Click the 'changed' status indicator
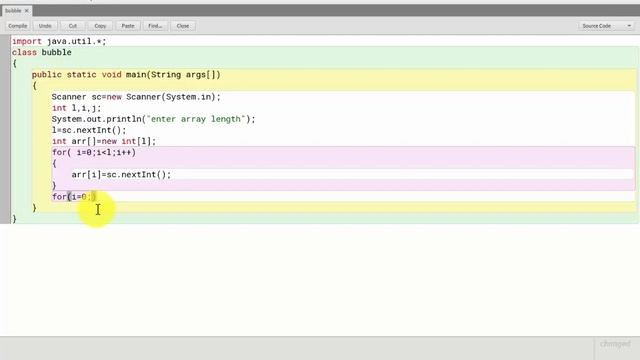The height and width of the screenshot is (360, 640). click(x=615, y=344)
